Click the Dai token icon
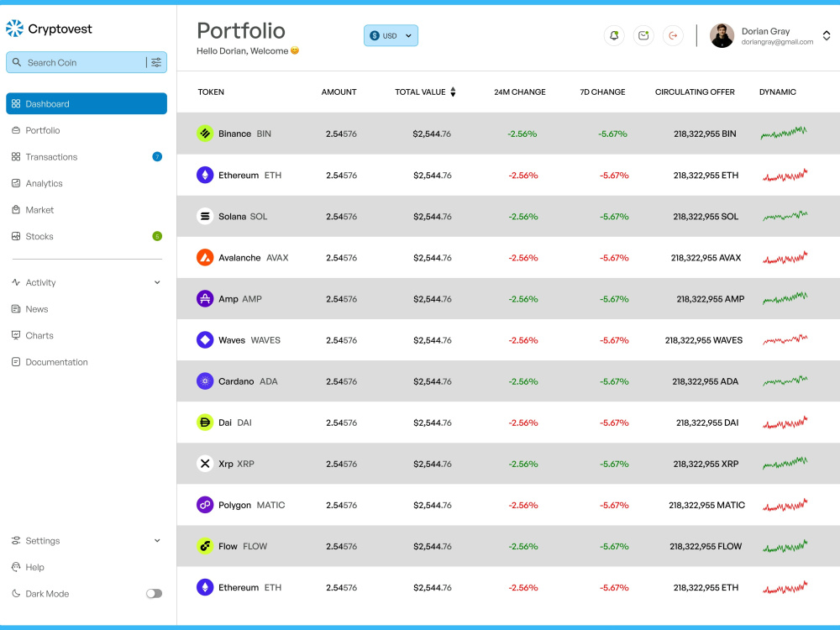840x630 pixels. [x=205, y=423]
